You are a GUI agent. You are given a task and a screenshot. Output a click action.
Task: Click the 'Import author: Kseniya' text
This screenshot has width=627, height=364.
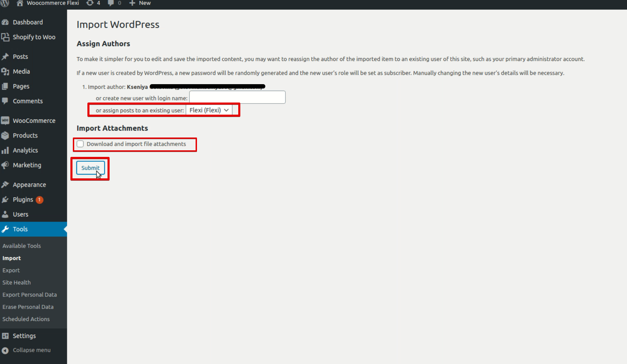118,87
